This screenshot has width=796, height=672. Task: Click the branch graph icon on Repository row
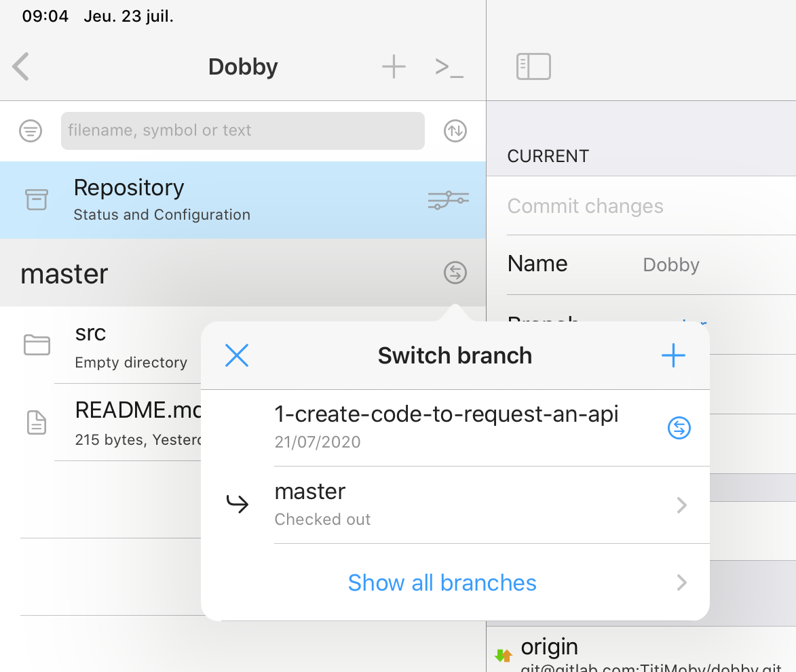pos(448,200)
